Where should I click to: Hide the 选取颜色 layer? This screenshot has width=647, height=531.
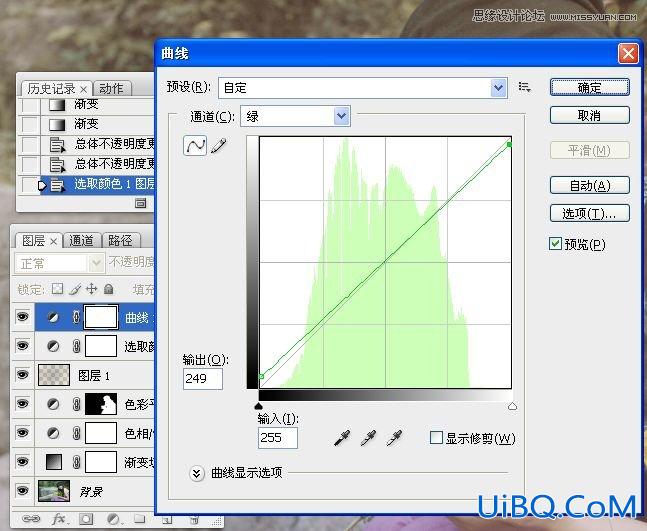point(22,346)
